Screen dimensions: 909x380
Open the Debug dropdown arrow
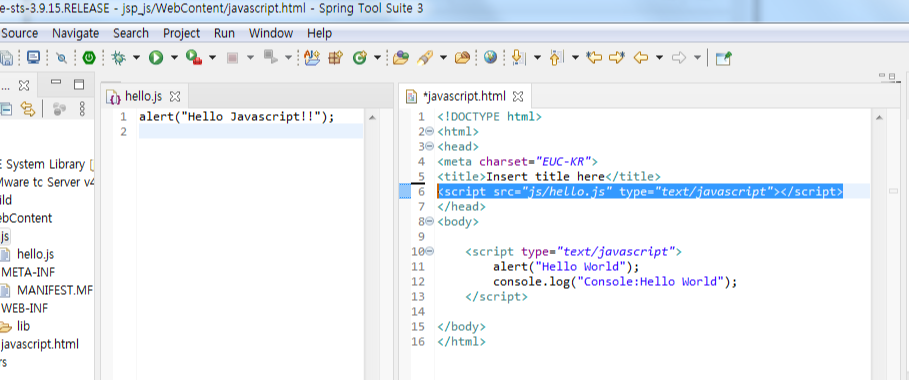(136, 57)
